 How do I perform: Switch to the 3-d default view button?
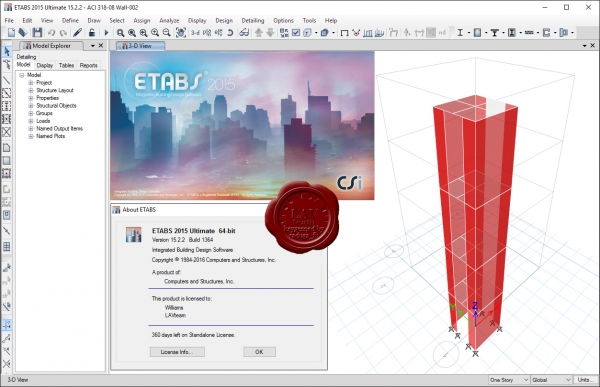click(196, 33)
